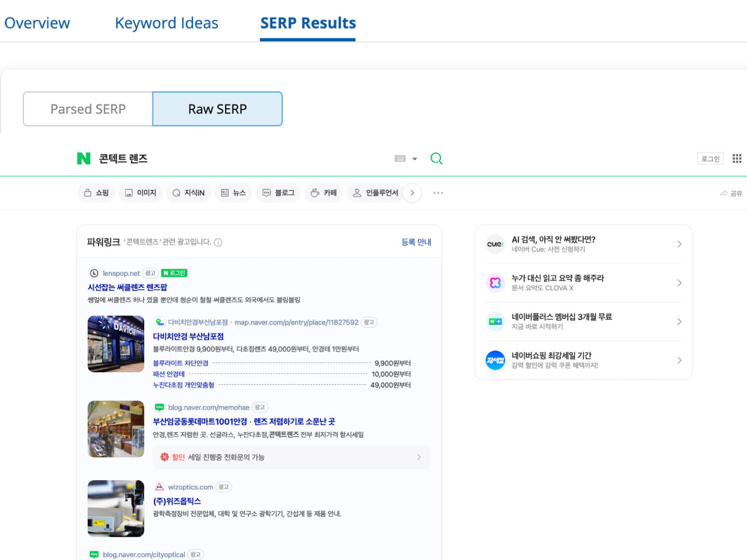Click the info icon next to 파워링크
This screenshot has height=560, width=747.
click(x=218, y=242)
